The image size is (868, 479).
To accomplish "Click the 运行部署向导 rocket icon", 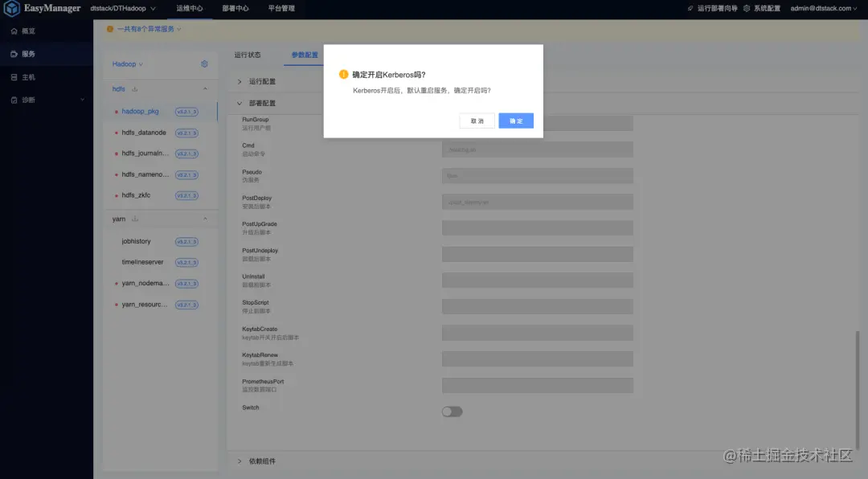I will [690, 8].
